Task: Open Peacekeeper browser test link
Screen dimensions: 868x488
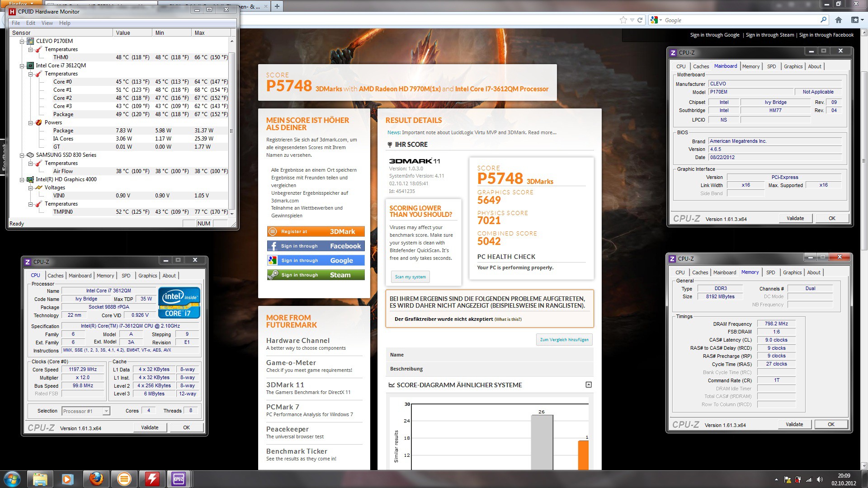Action: pyautogui.click(x=288, y=429)
